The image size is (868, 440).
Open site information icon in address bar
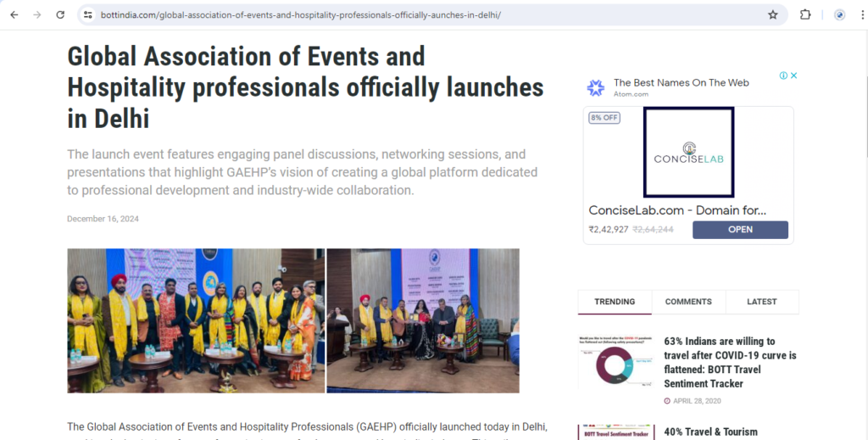pyautogui.click(x=88, y=15)
